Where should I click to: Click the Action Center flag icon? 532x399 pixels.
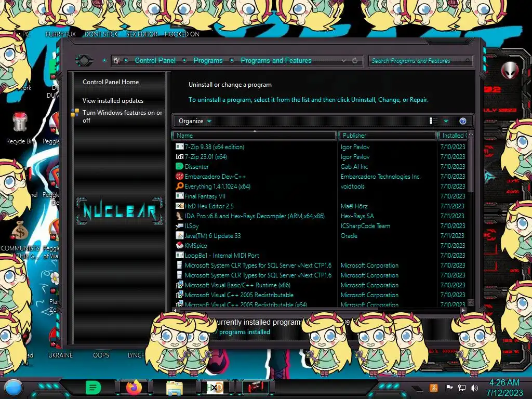point(449,388)
